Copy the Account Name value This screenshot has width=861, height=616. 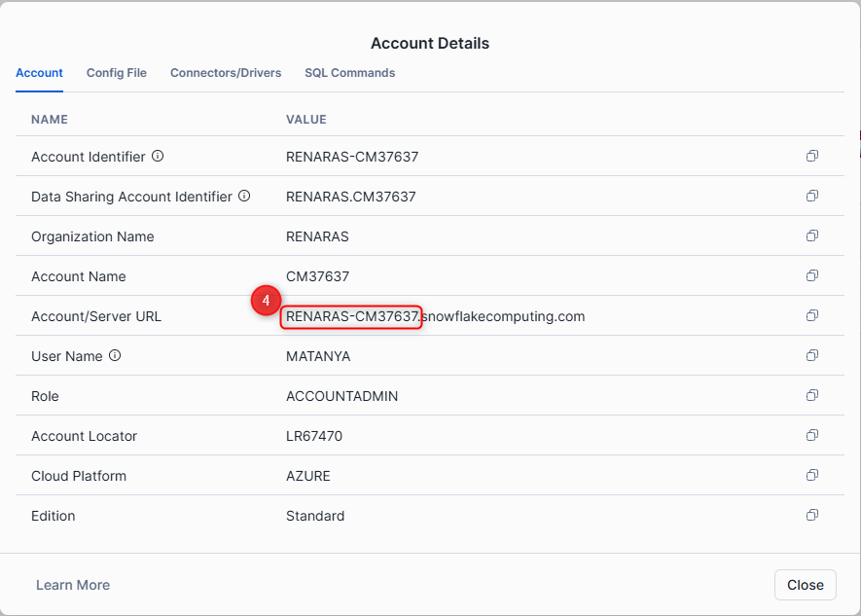coord(812,275)
